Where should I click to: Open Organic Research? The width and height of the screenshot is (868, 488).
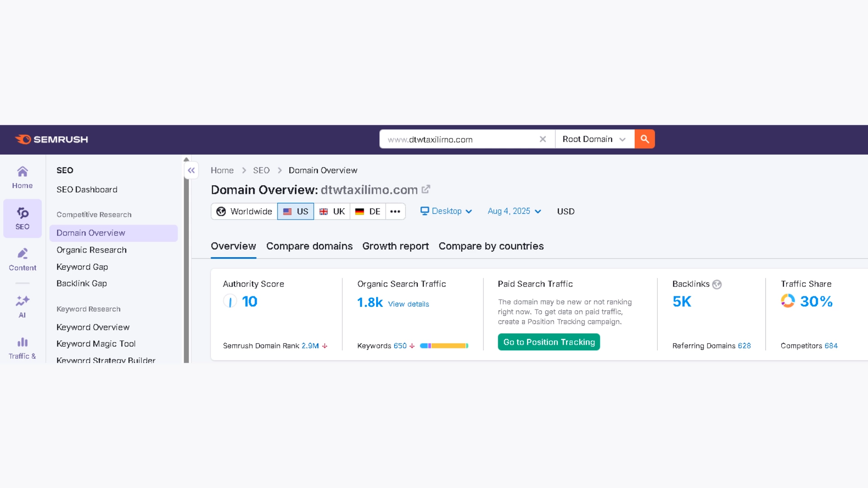[x=91, y=250]
